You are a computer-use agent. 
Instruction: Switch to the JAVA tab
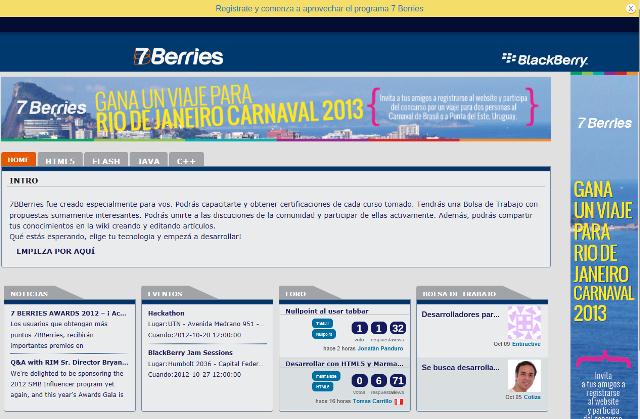[149, 160]
